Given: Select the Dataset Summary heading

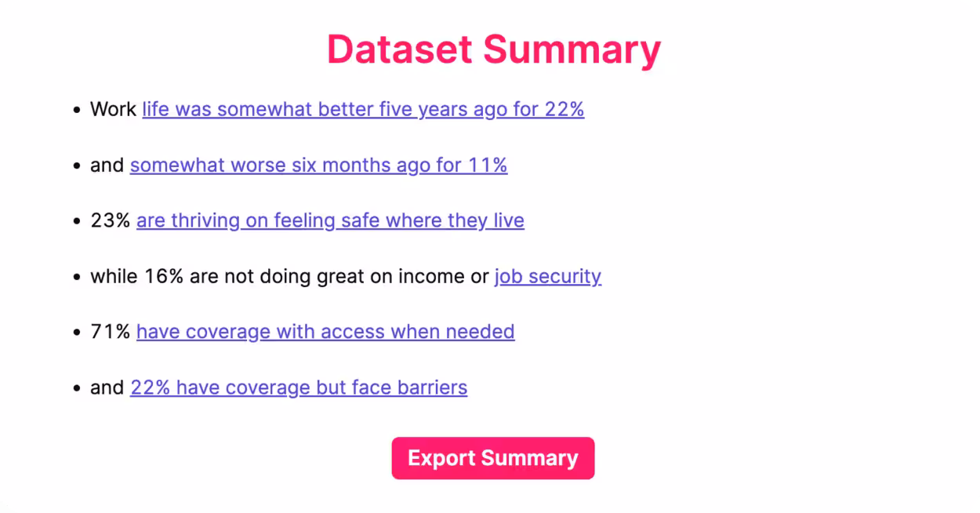Looking at the screenshot, I should coord(492,49).
